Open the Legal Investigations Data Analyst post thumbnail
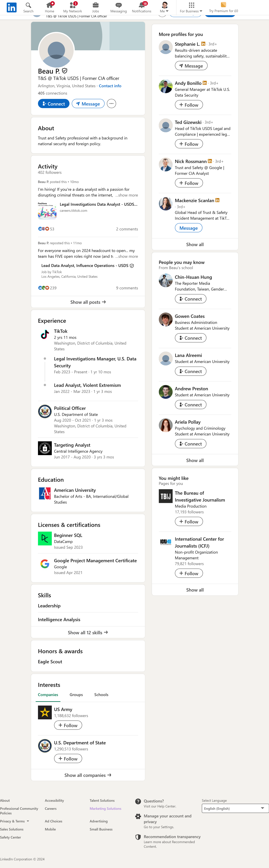 tap(47, 211)
